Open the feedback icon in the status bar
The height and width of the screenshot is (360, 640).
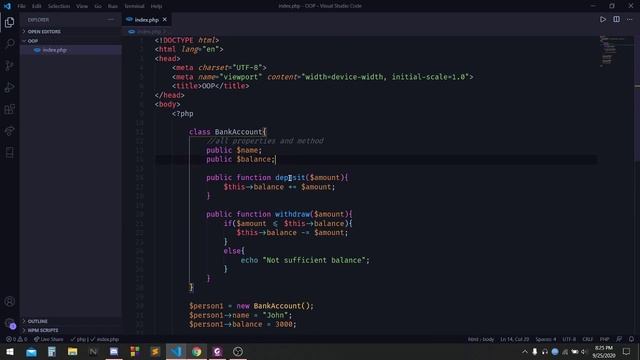point(619,339)
